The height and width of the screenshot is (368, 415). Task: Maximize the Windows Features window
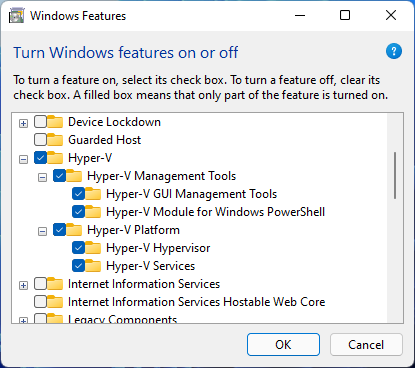pyautogui.click(x=345, y=15)
